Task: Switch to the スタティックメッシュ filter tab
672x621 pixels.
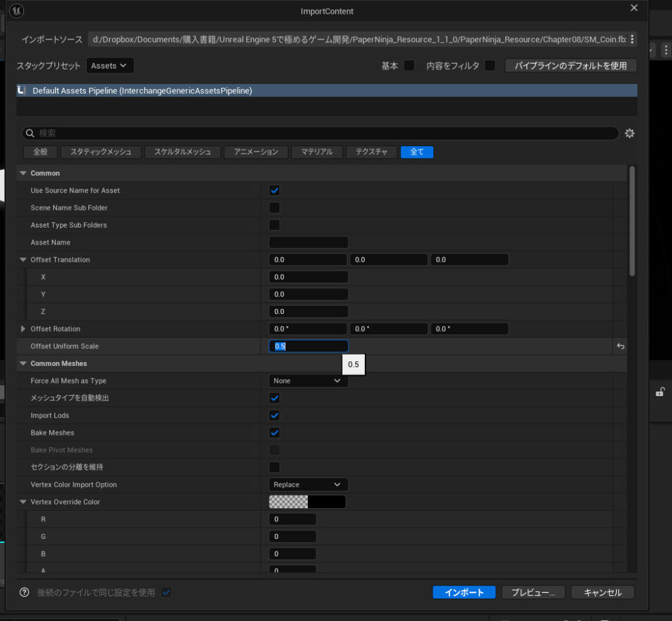Action: (x=100, y=152)
